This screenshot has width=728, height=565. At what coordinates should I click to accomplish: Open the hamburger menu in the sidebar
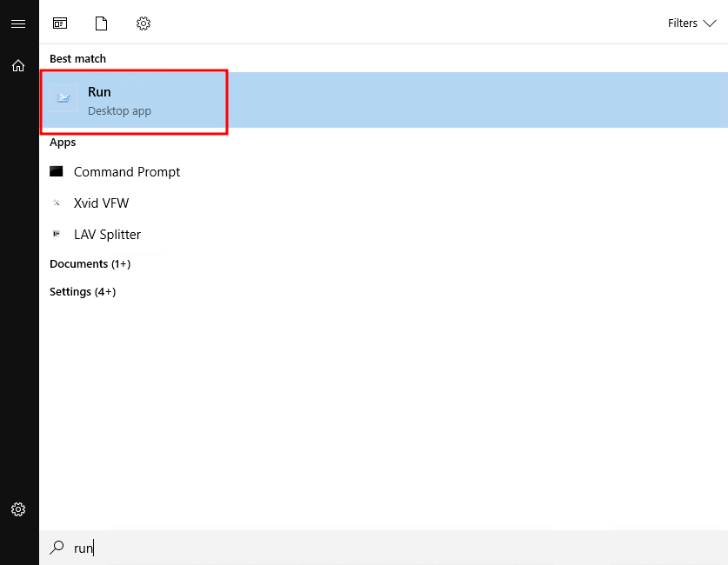pos(18,23)
